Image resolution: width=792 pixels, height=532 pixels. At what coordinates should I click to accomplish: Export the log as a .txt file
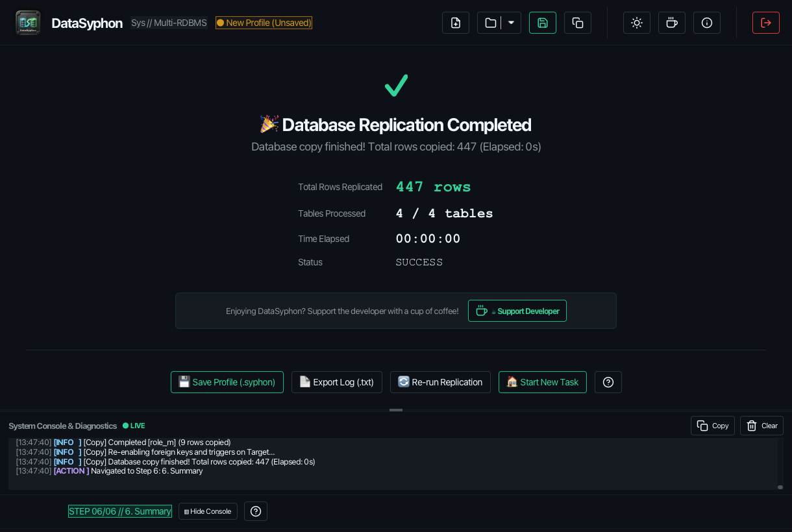tap(337, 382)
